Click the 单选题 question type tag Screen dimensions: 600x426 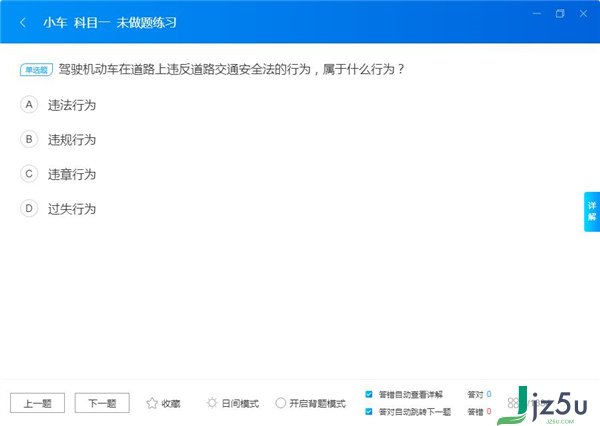(x=36, y=70)
